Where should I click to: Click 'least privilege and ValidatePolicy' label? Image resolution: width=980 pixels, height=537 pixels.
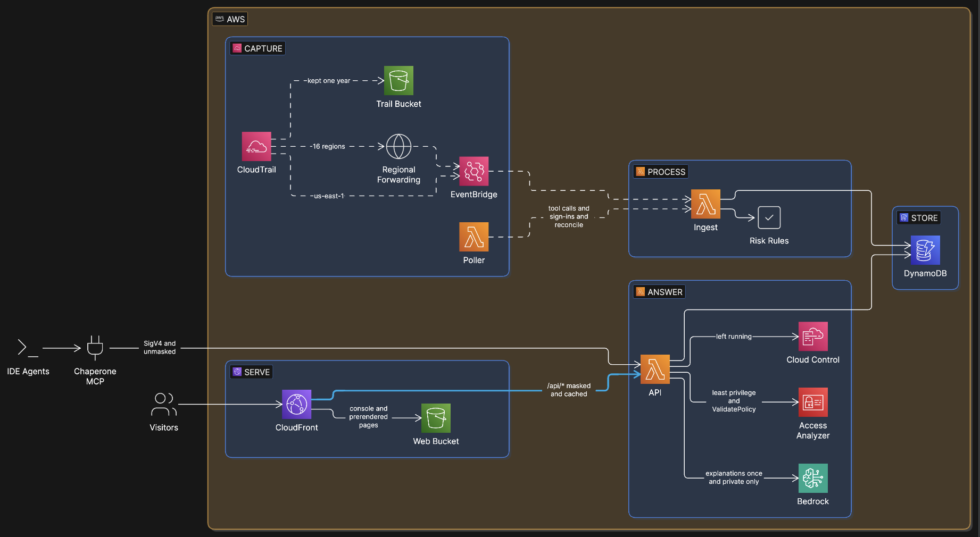[x=734, y=401]
